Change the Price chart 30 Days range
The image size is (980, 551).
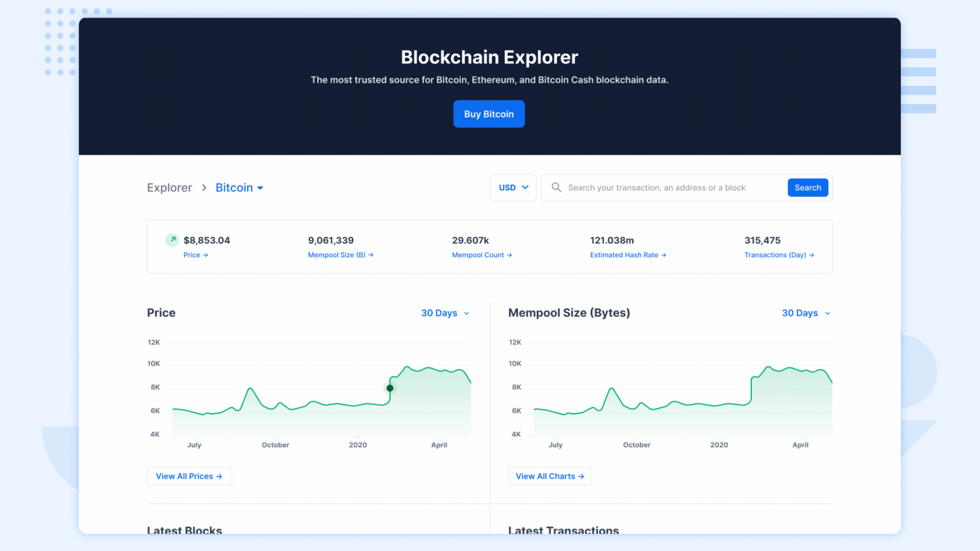(x=445, y=313)
